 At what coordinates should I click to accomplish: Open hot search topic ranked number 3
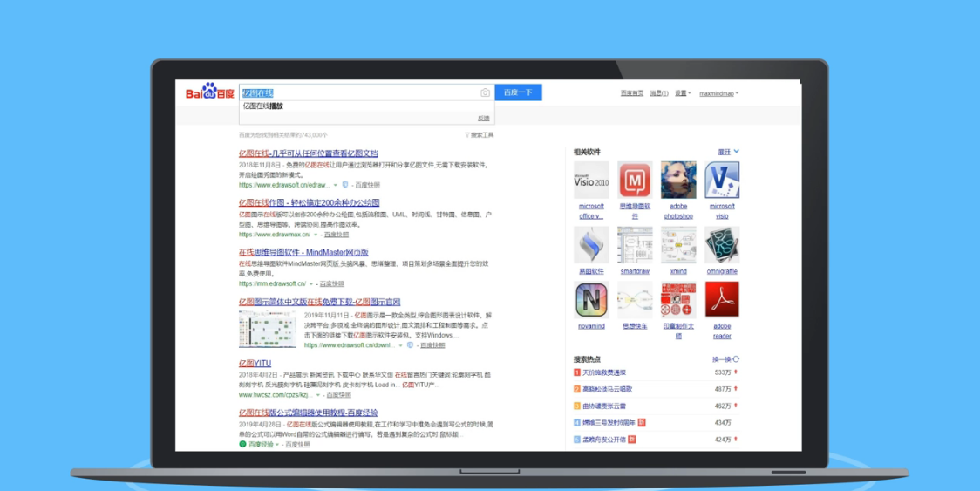603,406
